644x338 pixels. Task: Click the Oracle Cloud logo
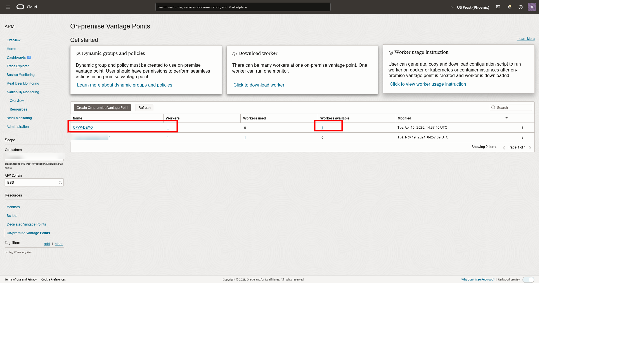(x=20, y=7)
